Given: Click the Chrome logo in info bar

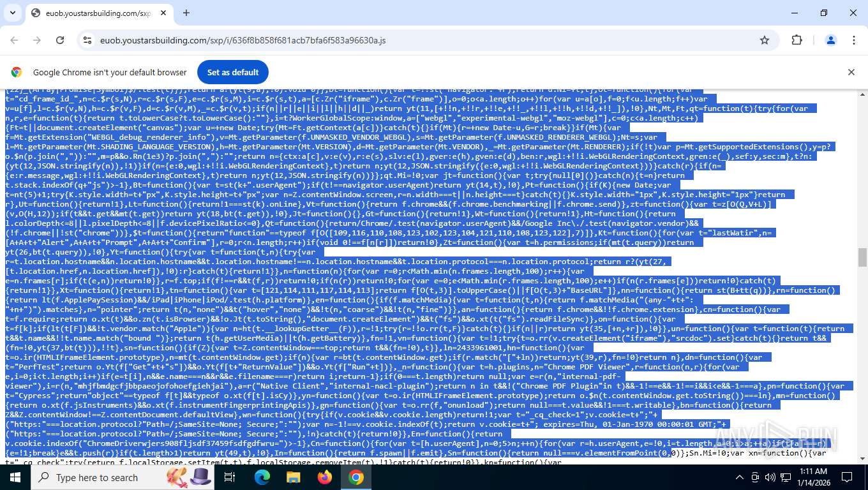Looking at the screenshot, I should [17, 72].
